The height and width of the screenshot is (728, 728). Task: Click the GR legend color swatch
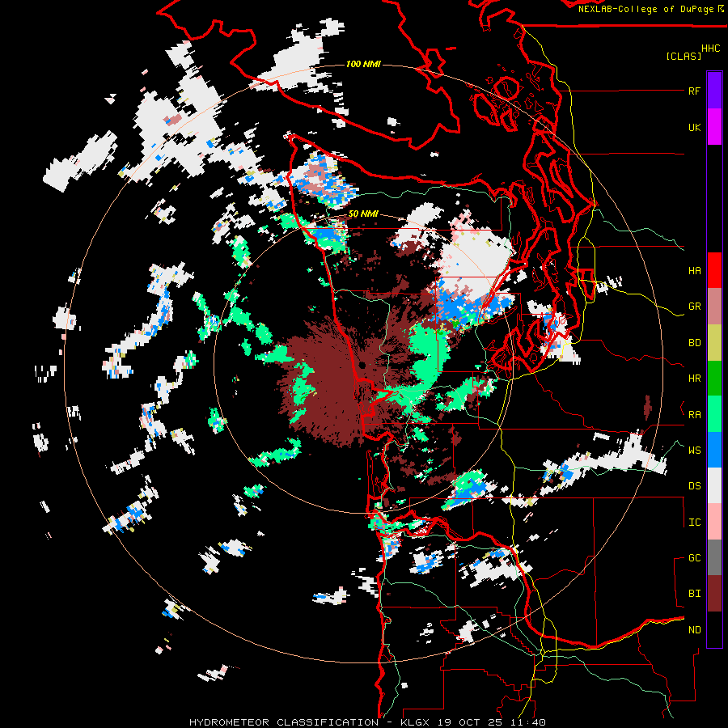coord(714,307)
